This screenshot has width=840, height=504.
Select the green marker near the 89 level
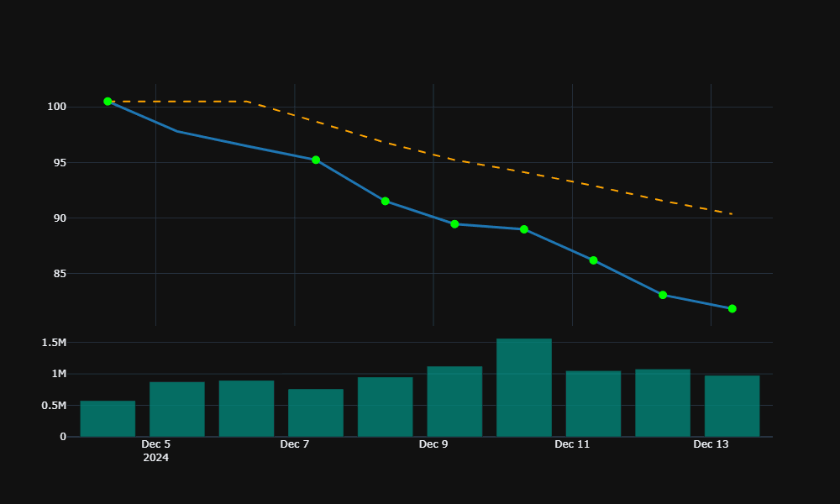(523, 228)
